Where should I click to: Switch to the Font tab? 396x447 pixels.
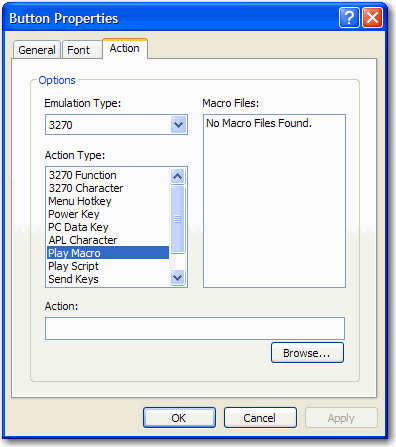point(79,50)
